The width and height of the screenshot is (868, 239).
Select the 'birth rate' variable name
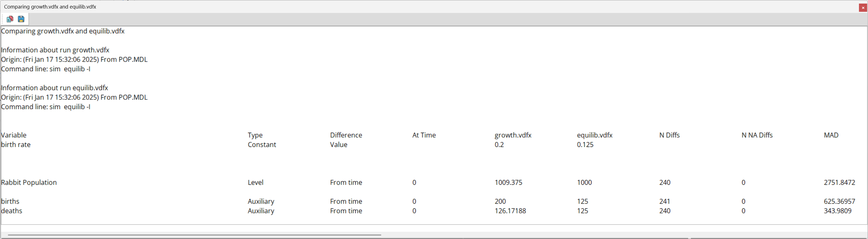(x=16, y=145)
